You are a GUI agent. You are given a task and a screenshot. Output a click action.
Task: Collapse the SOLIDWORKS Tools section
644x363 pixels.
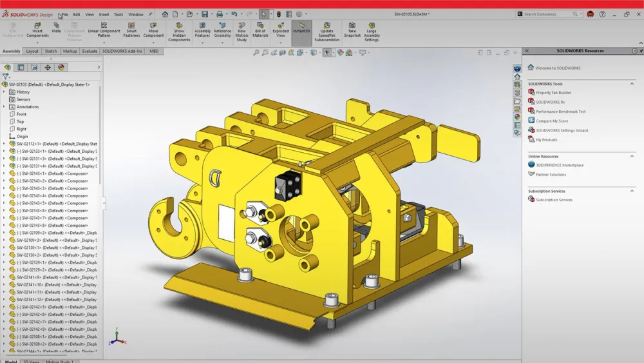click(632, 84)
